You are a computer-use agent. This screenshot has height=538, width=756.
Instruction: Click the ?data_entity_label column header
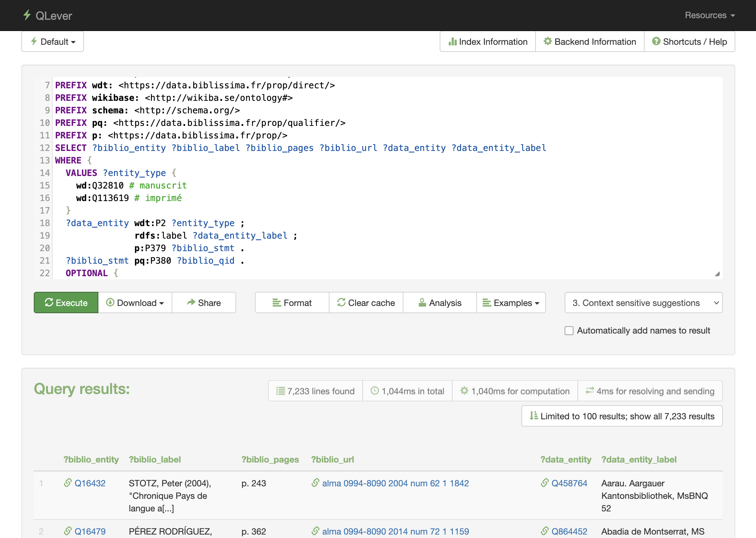[x=639, y=459]
